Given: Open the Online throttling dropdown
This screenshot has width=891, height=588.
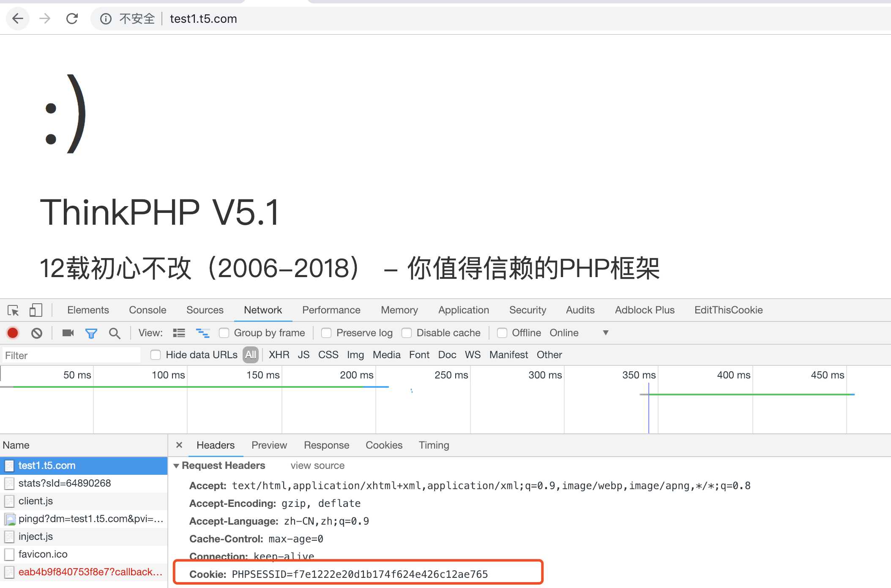Looking at the screenshot, I should coord(579,333).
